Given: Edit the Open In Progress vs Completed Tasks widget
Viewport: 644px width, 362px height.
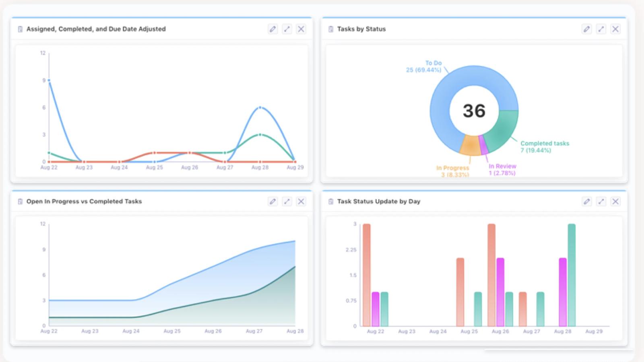Looking at the screenshot, I should point(273,202).
